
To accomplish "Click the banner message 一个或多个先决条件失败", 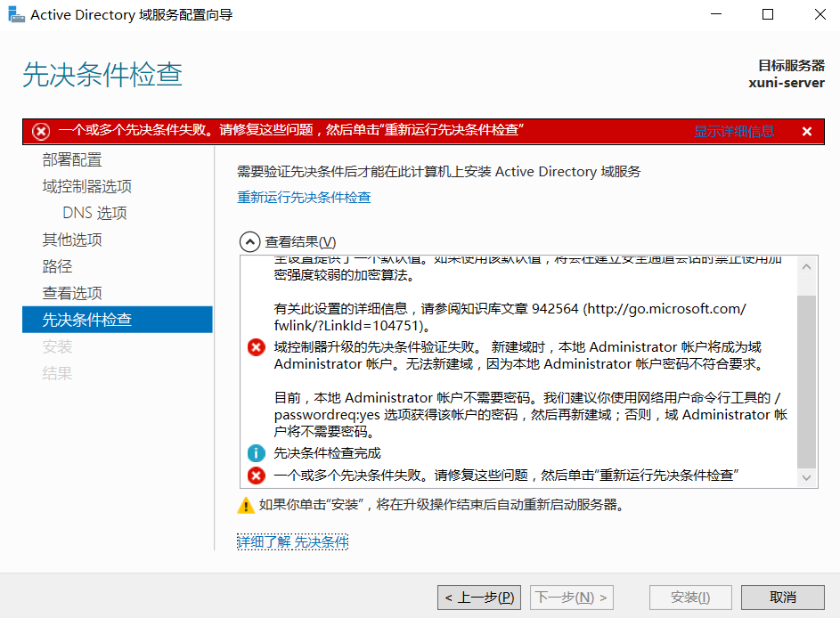I will click(291, 130).
